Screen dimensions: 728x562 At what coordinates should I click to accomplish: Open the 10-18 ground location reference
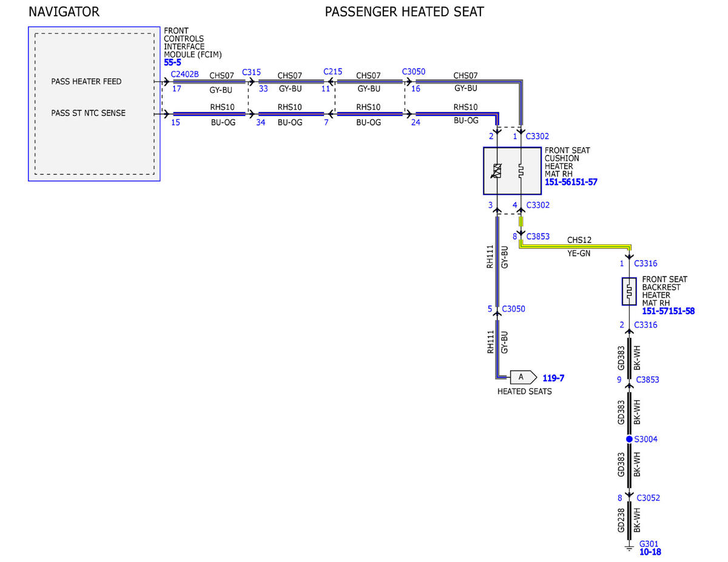tap(650, 552)
